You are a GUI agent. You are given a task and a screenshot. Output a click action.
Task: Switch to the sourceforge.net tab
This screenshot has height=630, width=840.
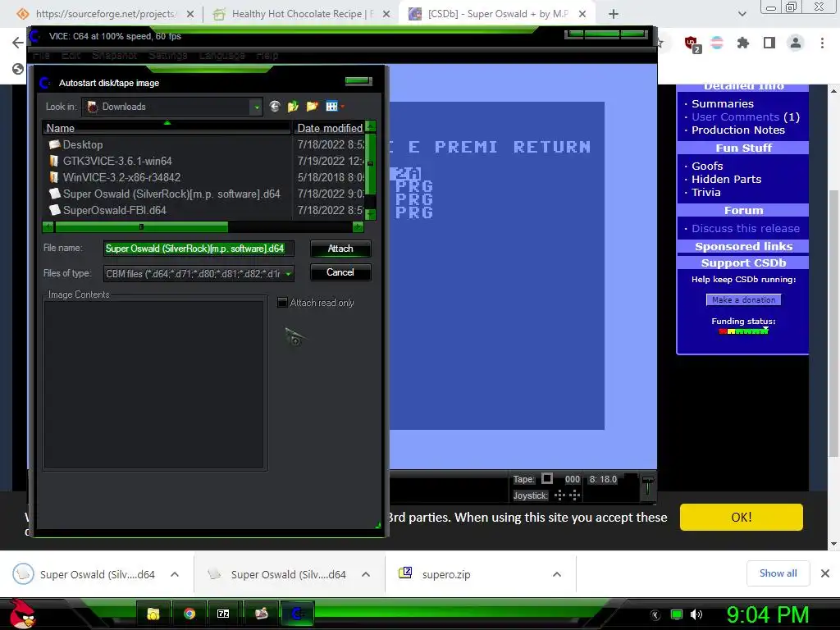pos(104,14)
